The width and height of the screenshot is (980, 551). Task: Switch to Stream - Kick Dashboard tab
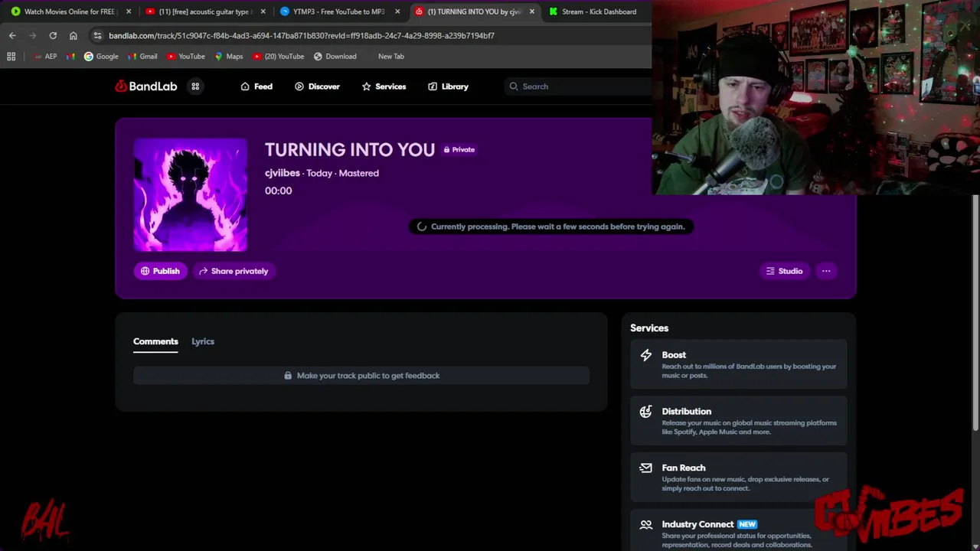(x=598, y=11)
